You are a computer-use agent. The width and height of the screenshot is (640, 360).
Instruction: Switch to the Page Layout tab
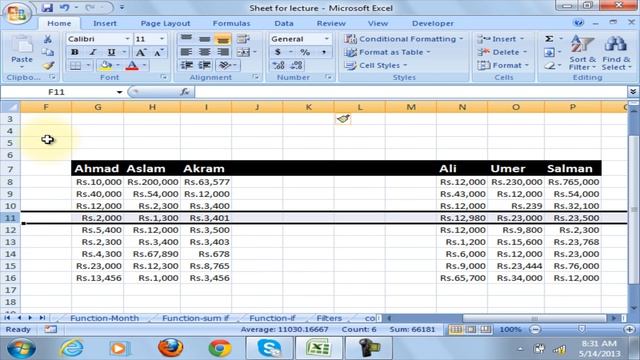pos(165,23)
